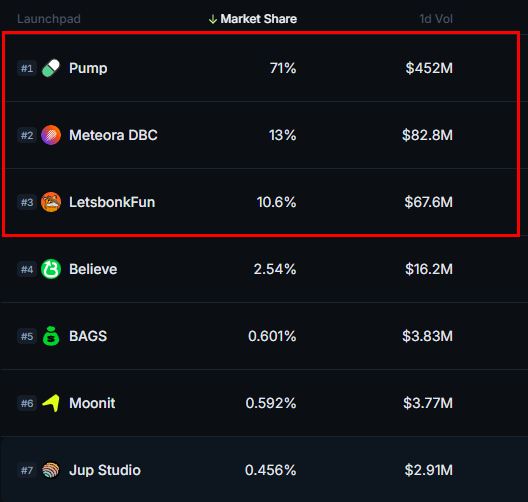Sort by Launchpad column header
This screenshot has height=502, width=528.
pos(49,19)
